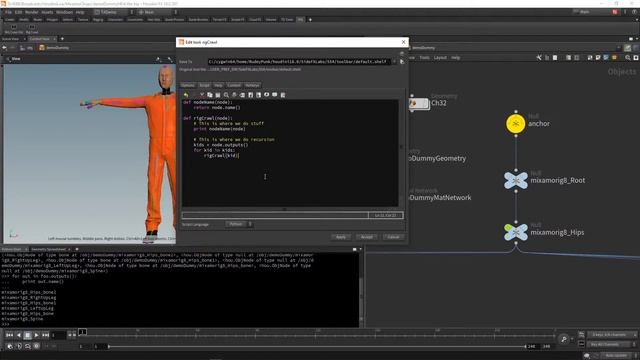Toggle real-time playback icon in playbar
This screenshot has height=360, width=640.
(10, 346)
